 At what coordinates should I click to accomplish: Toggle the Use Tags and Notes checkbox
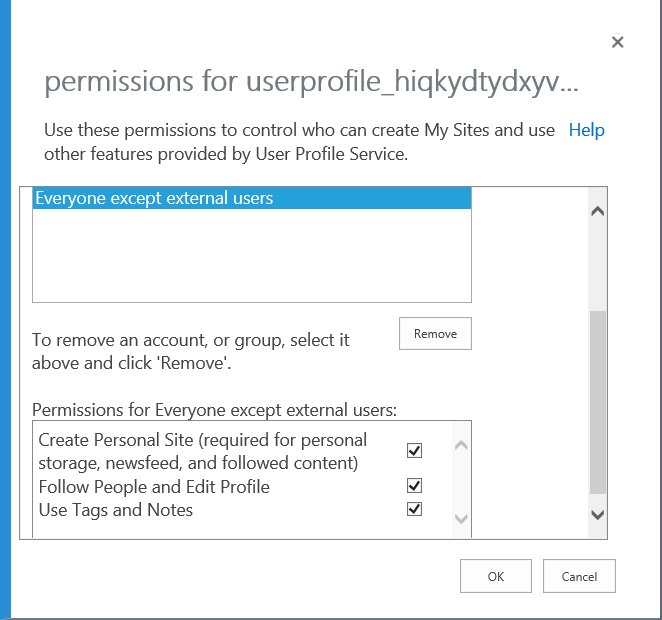pos(414,509)
